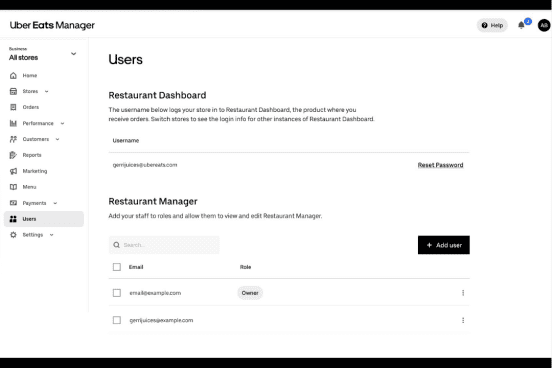
Task: Click the Menu book icon
Action: 13,187
